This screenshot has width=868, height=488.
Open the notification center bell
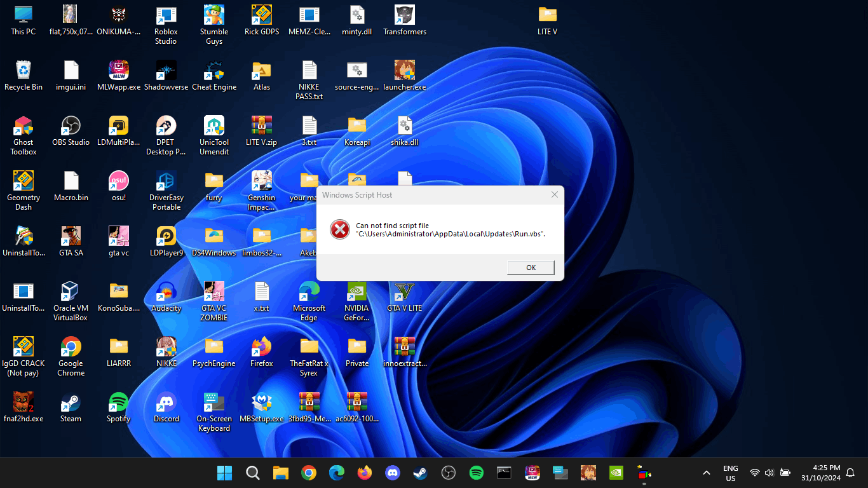coord(850,473)
